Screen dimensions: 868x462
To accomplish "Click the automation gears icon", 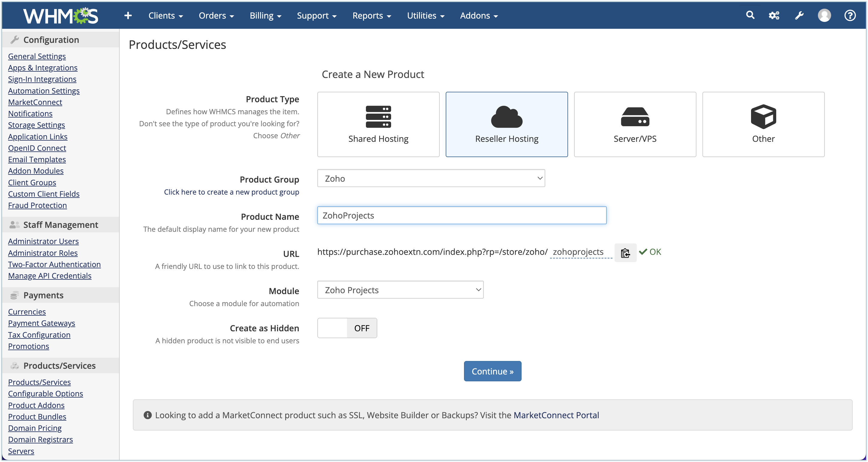I will pyautogui.click(x=774, y=16).
